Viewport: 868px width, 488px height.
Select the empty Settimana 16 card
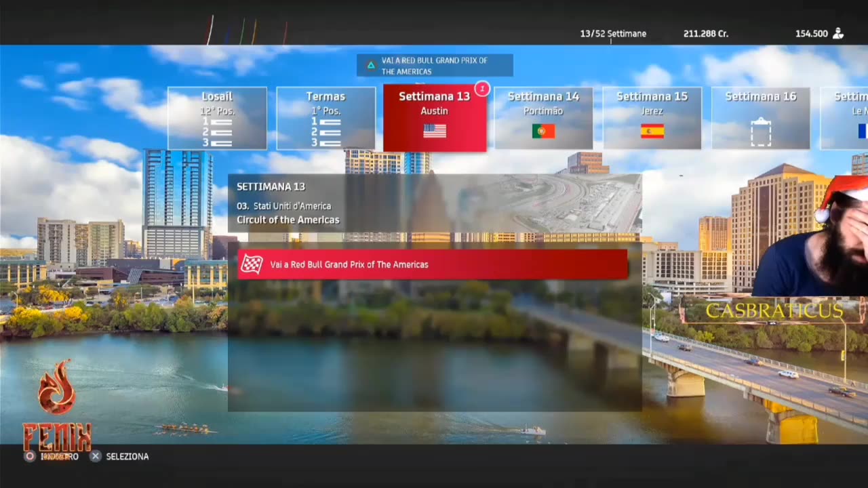(761, 118)
